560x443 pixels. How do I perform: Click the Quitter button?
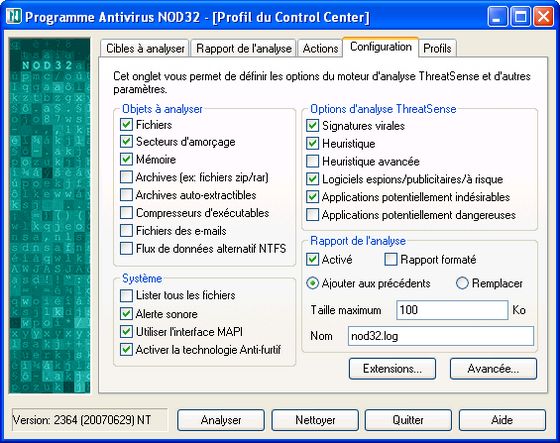tap(408, 420)
